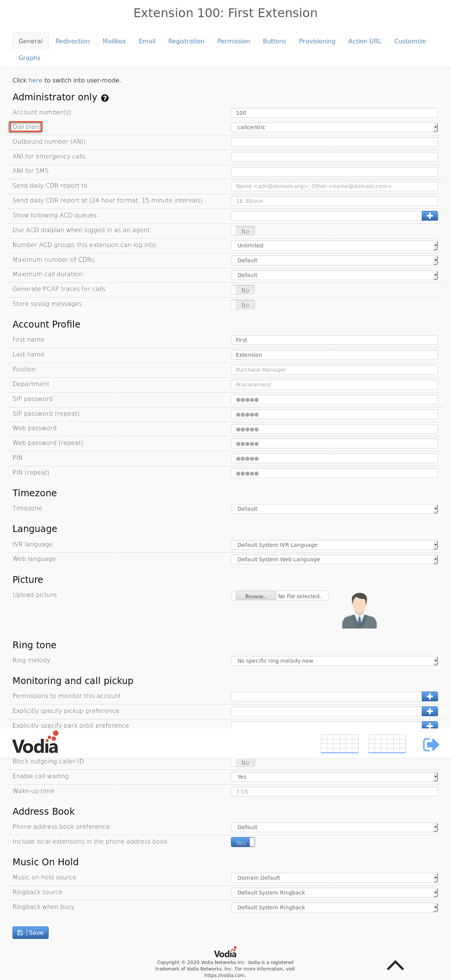Enable Generate PCAP traces for calls
The width and height of the screenshot is (451, 980).
pyautogui.click(x=243, y=290)
